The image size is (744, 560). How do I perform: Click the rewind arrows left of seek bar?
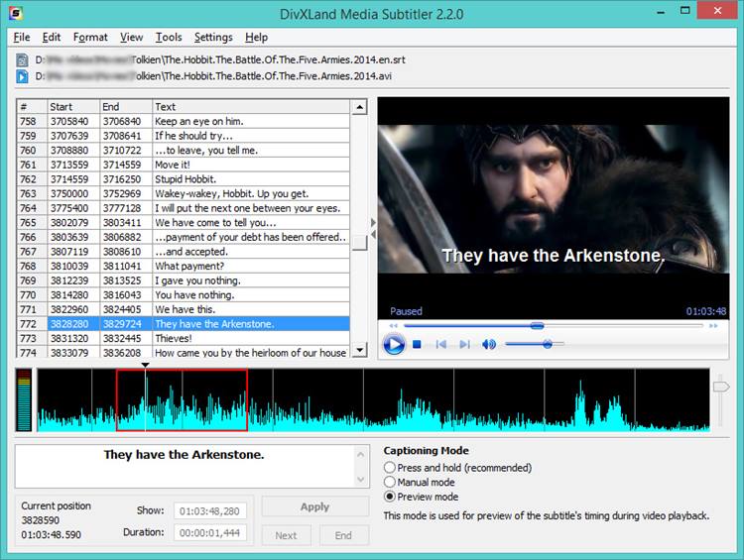tap(394, 325)
